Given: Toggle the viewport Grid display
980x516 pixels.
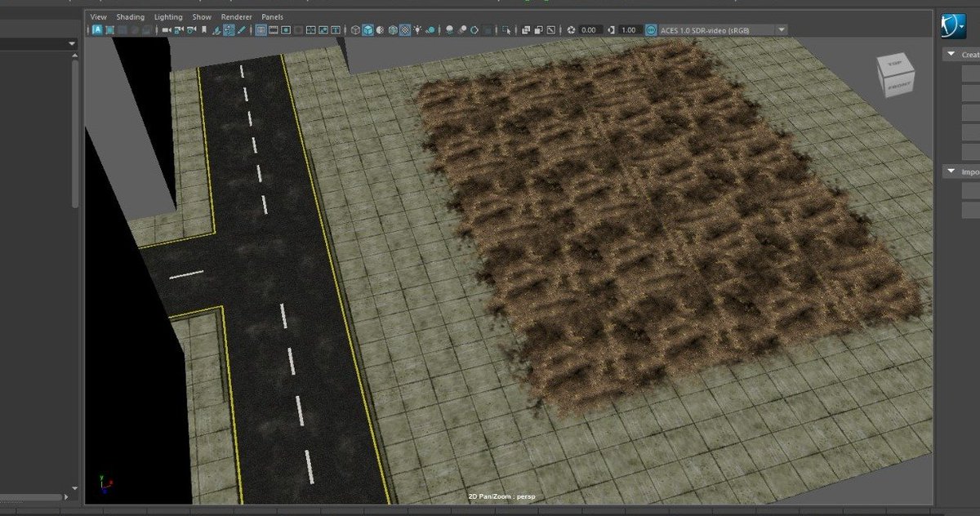Looking at the screenshot, I should pos(261,29).
